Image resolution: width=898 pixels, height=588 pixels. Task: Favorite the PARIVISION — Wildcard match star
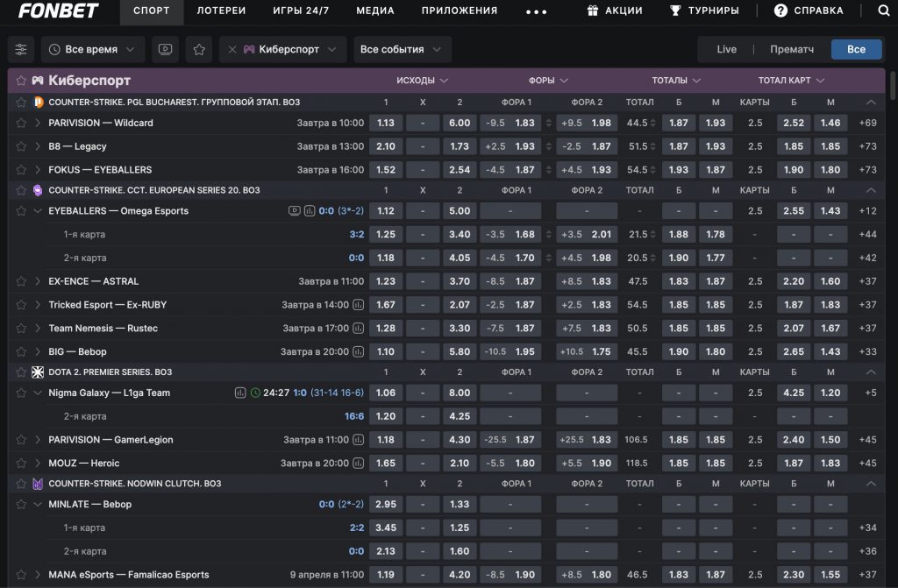coord(18,123)
